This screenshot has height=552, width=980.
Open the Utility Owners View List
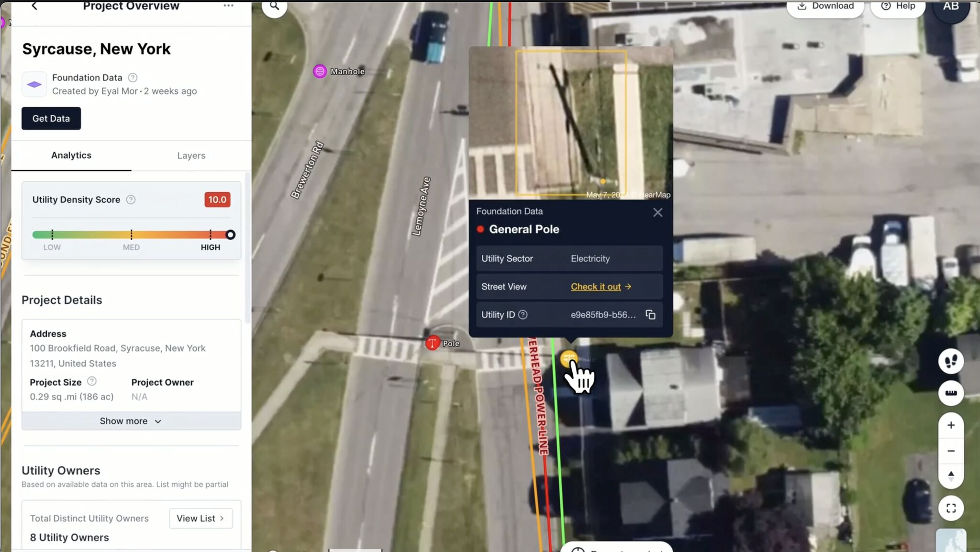coord(200,519)
